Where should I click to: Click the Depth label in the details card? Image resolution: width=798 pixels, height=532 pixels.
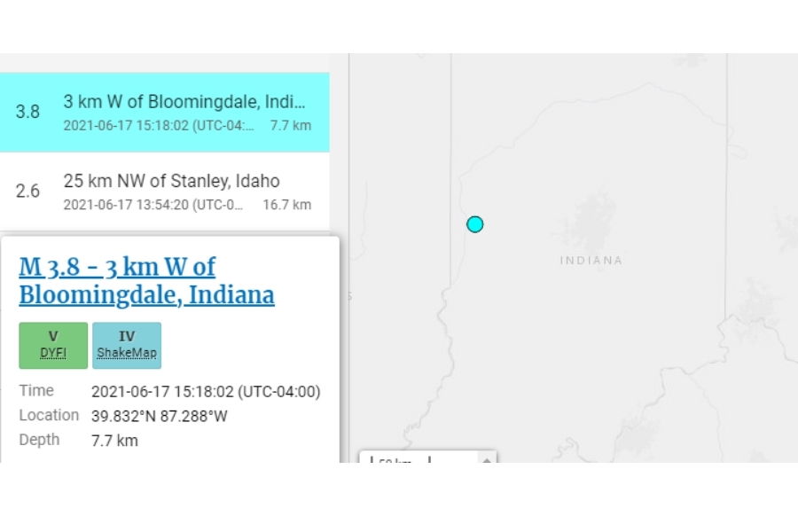tap(39, 440)
